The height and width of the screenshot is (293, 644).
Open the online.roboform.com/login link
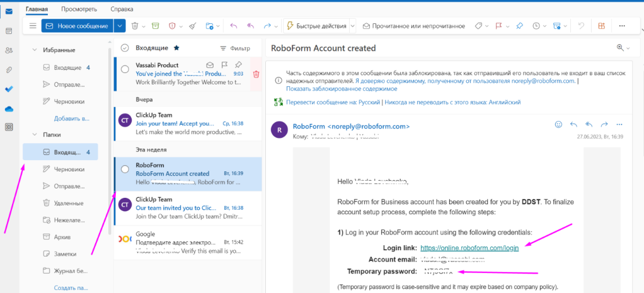pos(469,248)
